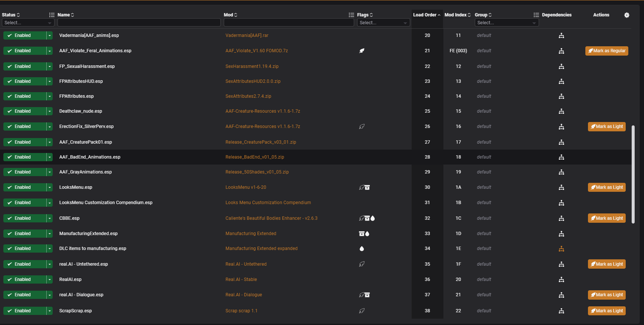Click dependencies icon for CBBE.esp row
644x325 pixels.
pyautogui.click(x=561, y=218)
